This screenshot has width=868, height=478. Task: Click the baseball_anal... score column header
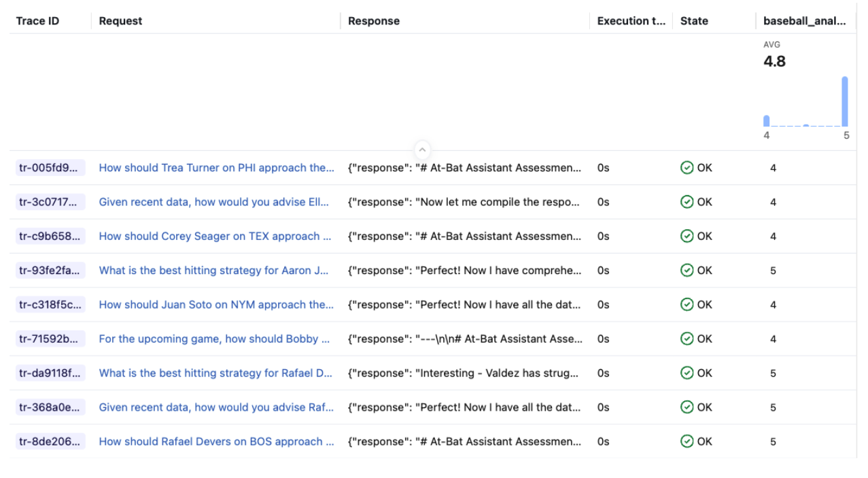pos(804,21)
